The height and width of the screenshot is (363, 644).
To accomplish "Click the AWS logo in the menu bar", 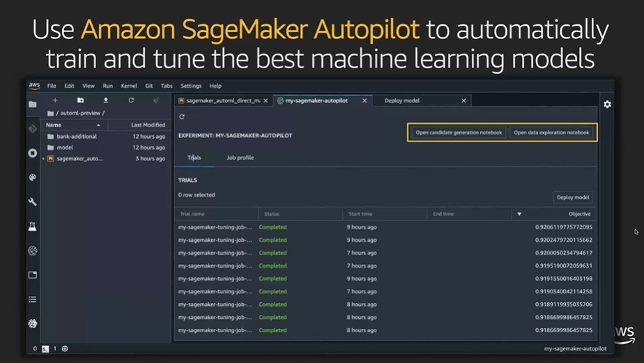I will [35, 86].
